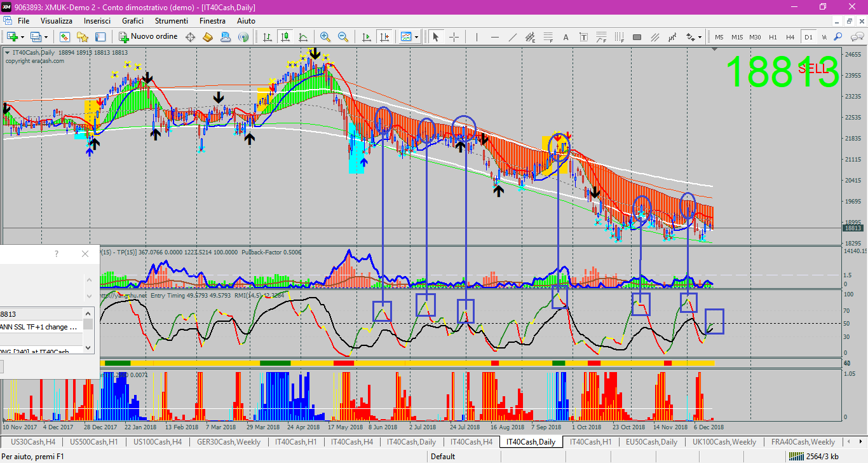
Task: Click the Nuovo ordine button
Action: click(147, 36)
